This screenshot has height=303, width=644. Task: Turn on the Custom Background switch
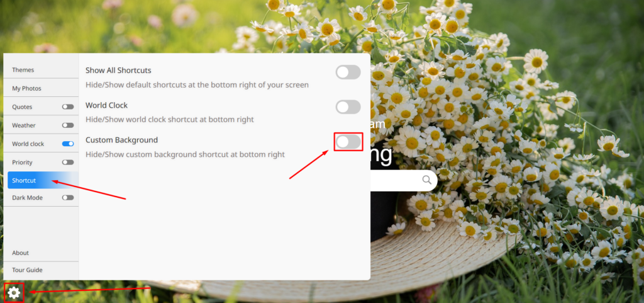coord(348,142)
